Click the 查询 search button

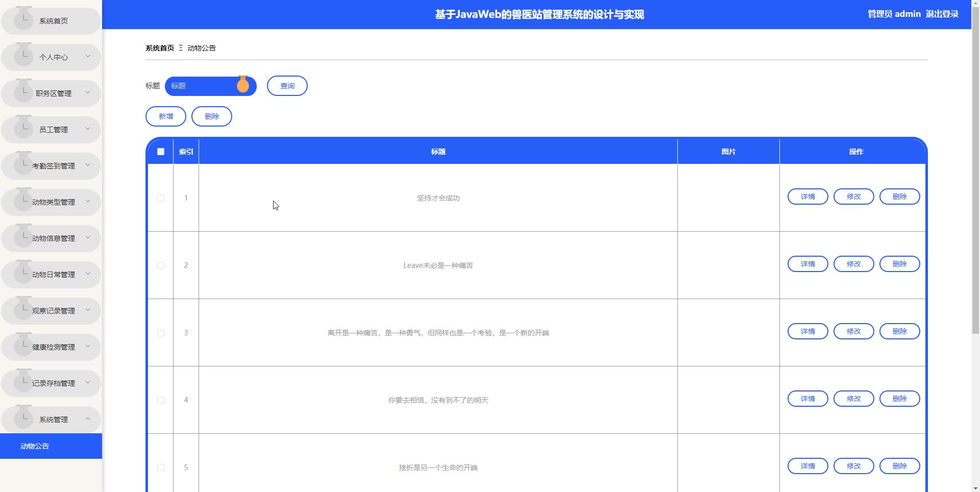[287, 86]
